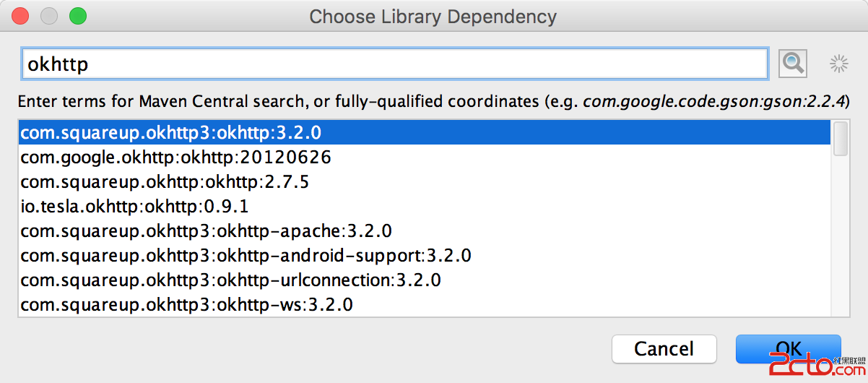Screen dimensions: 868x383
Task: Select the okhttp-ws:3.2.0 result row
Action: click(186, 304)
